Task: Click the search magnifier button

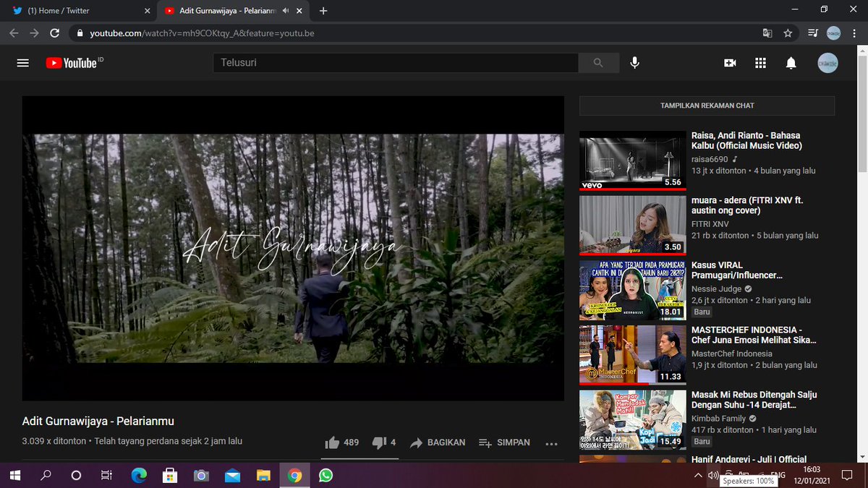Action: [x=598, y=63]
